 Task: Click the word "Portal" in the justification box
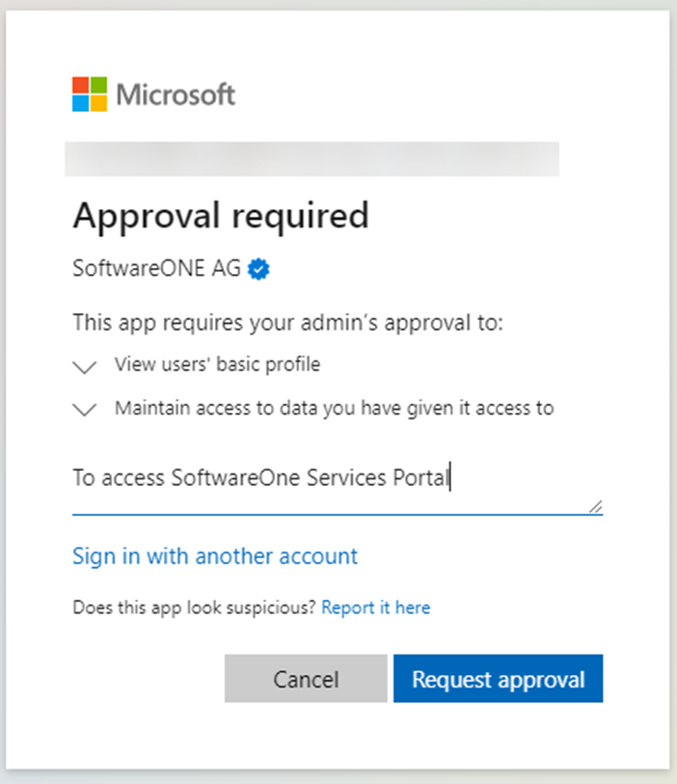click(420, 478)
